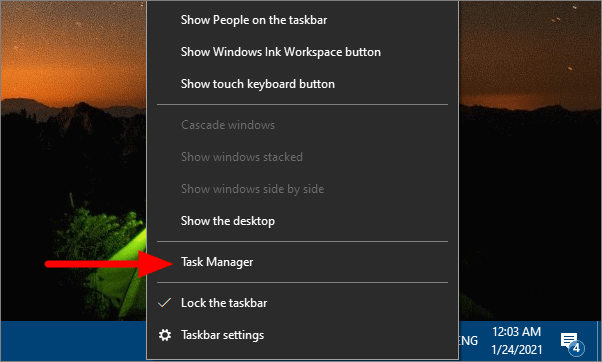Image resolution: width=602 pixels, height=362 pixels.
Task: Click Lock the taskbar label
Action: click(x=224, y=303)
